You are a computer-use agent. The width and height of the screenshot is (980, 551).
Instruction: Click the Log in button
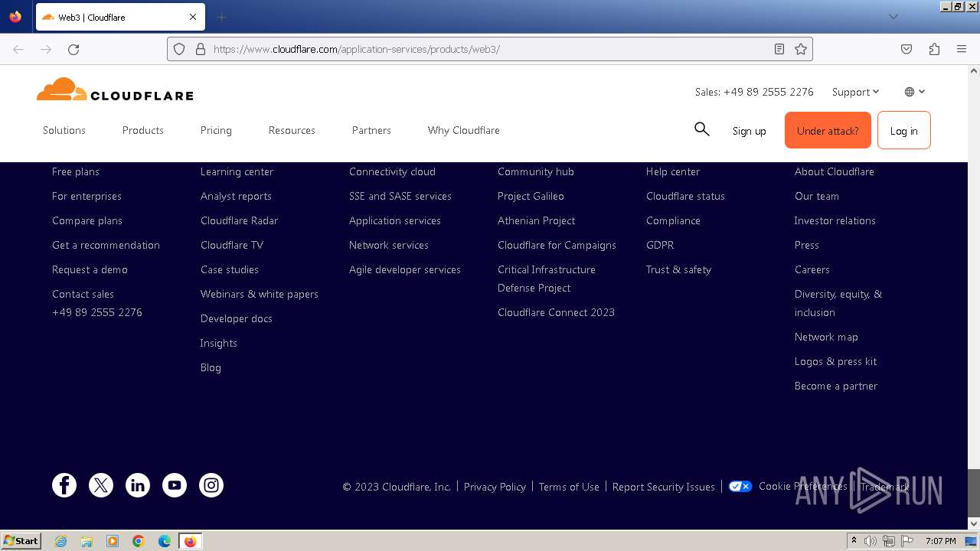pyautogui.click(x=904, y=130)
